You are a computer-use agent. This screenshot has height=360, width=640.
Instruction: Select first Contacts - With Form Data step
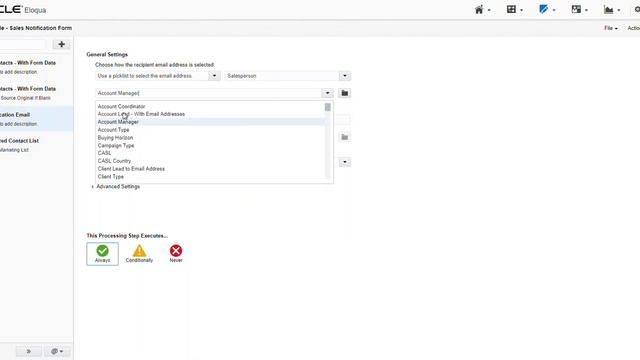point(36,67)
